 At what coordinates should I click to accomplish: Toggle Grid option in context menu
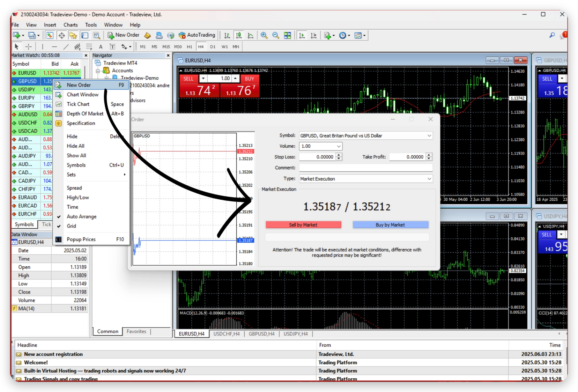click(71, 226)
